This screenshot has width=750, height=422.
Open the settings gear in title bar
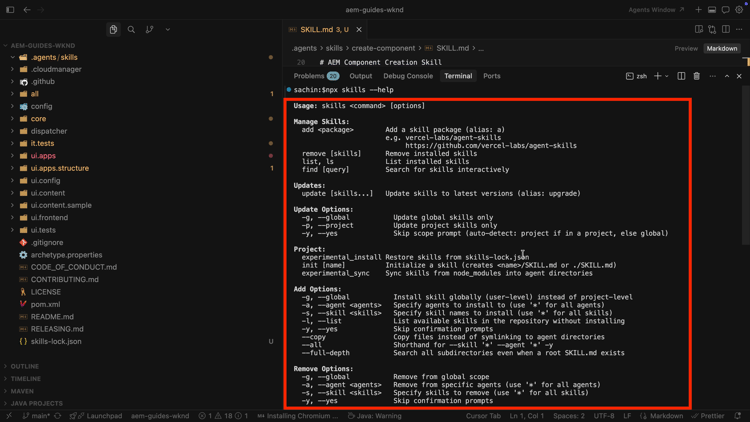coord(739,10)
